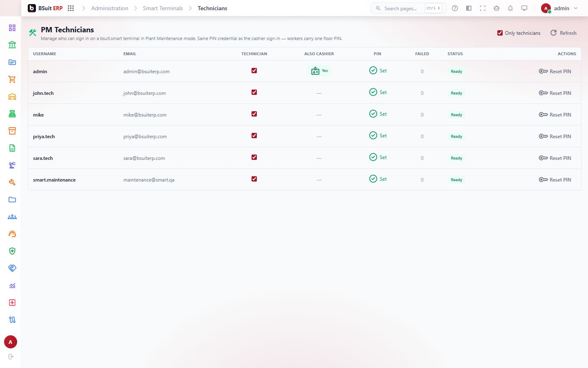The image size is (588, 368).
Task: Reset PIN for smart.maintenance
Action: pyautogui.click(x=555, y=180)
